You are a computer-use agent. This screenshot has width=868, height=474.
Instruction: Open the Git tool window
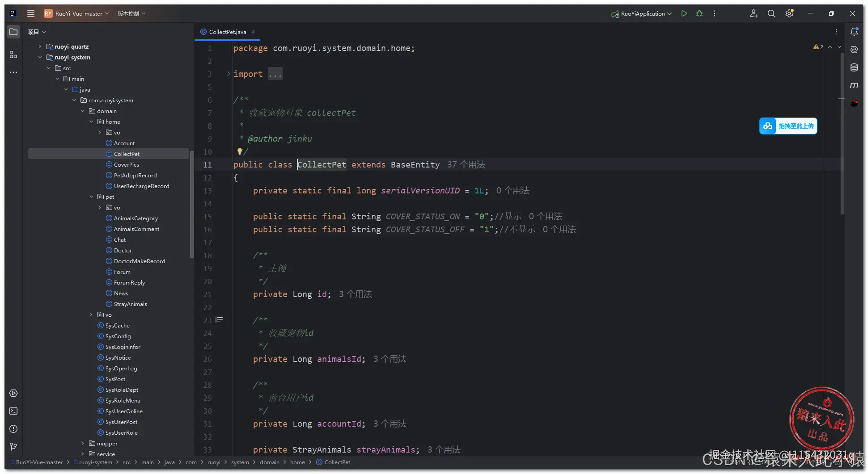click(13, 447)
